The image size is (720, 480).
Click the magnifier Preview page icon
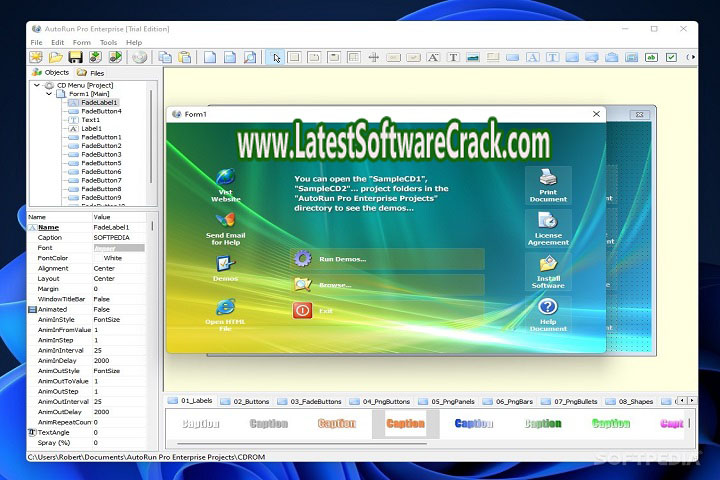(250, 57)
